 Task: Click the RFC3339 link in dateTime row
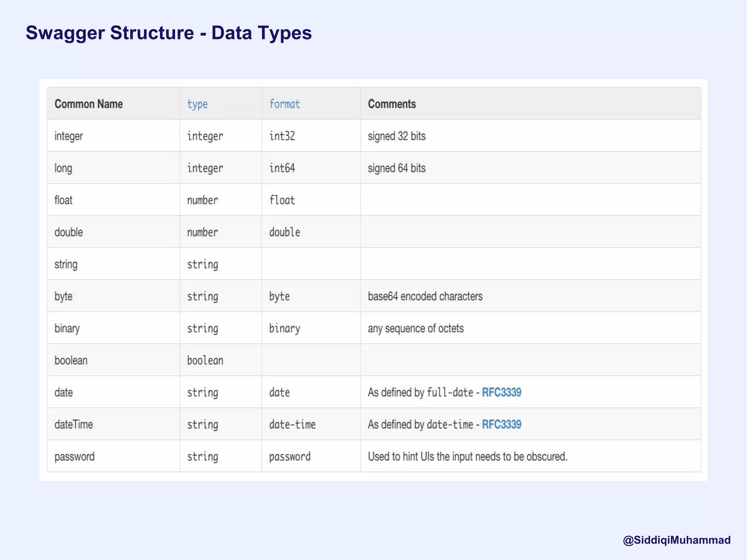point(501,424)
